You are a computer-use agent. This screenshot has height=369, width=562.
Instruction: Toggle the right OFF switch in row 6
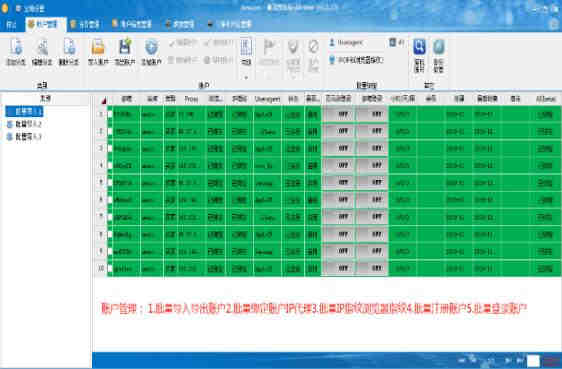pyautogui.click(x=371, y=200)
